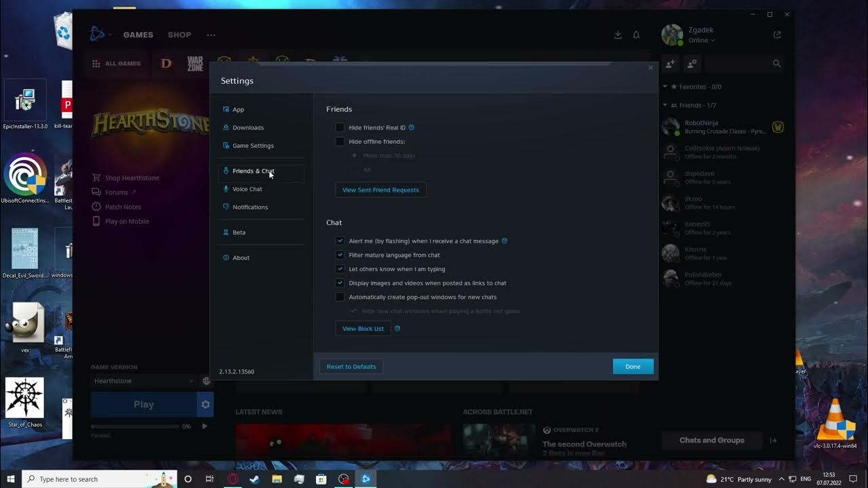This screenshot has width=868, height=488.
Task: Open the Opera browser taskbar icon
Action: [233, 479]
